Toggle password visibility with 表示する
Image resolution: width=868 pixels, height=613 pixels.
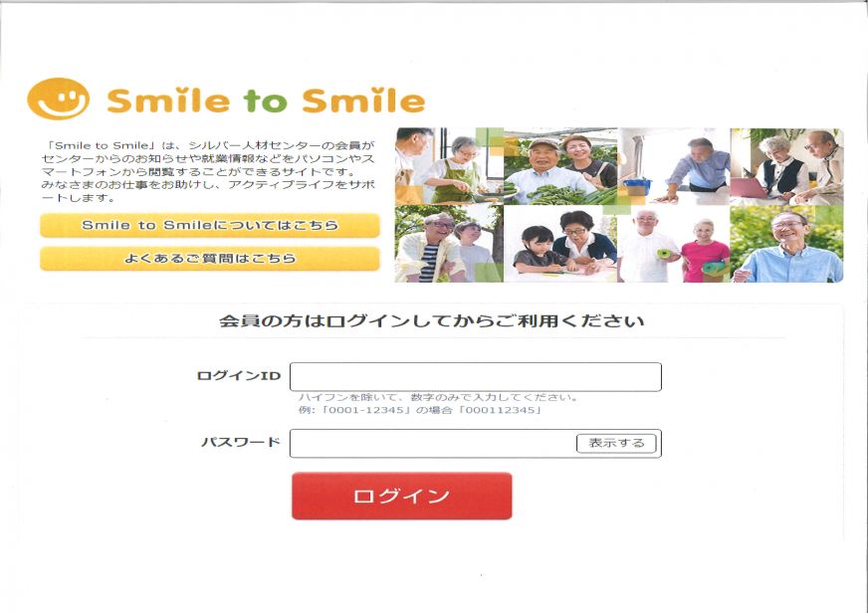(617, 443)
